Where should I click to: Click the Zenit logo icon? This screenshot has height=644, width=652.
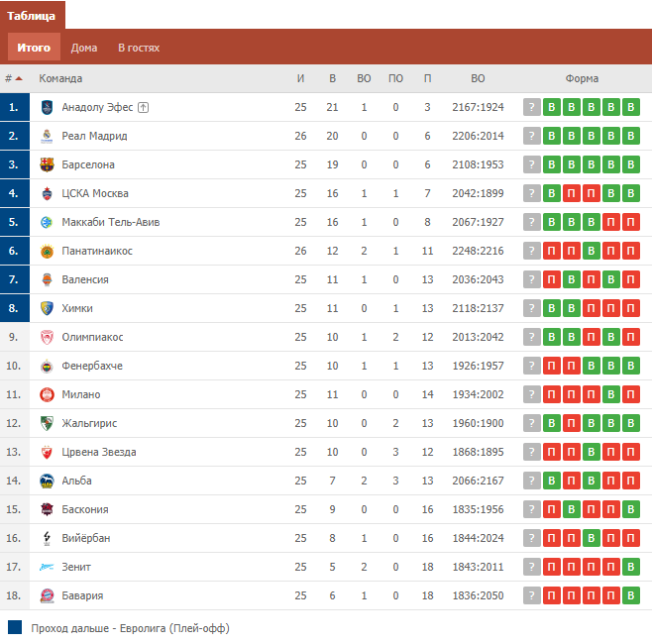(x=47, y=567)
